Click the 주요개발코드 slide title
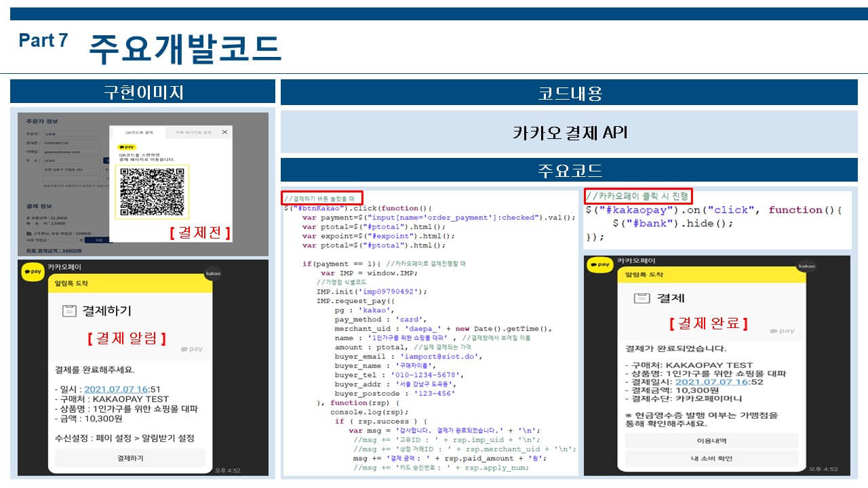Viewport: 868px width, 488px height. 184,49
